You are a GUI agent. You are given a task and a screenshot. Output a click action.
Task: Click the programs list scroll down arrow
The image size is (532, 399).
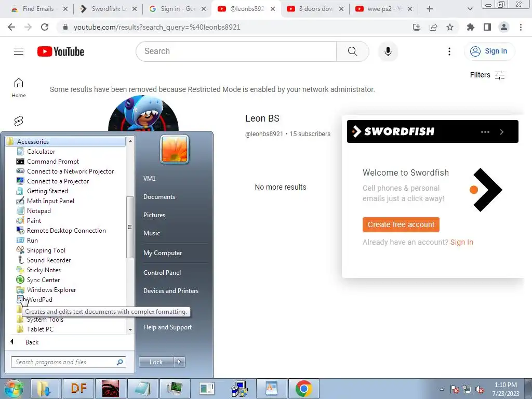(130, 329)
